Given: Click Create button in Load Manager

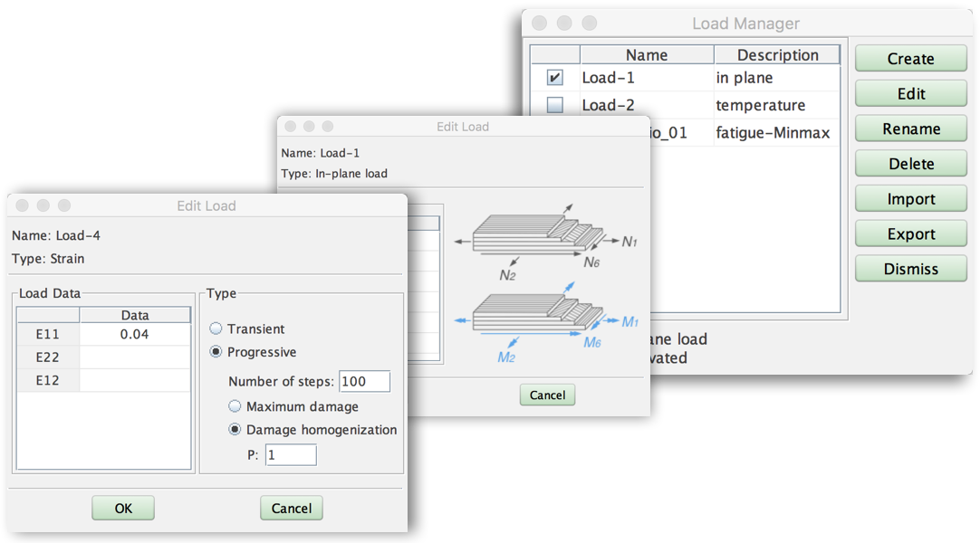Looking at the screenshot, I should click(910, 59).
